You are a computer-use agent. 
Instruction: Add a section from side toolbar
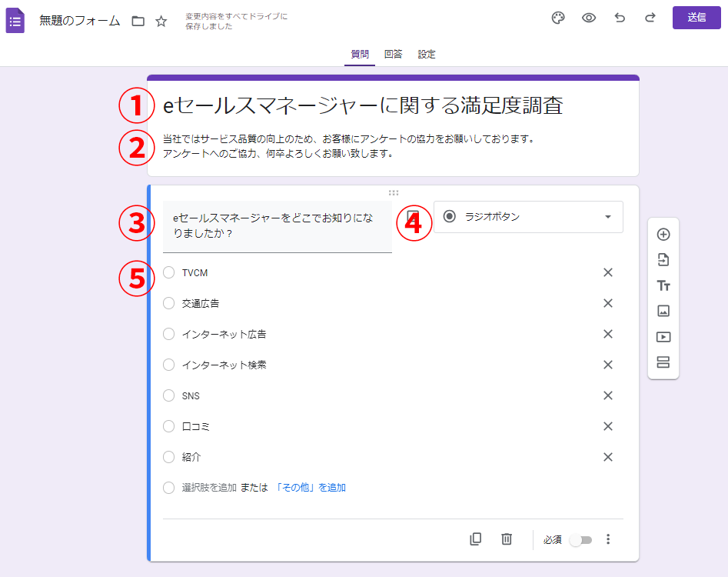pyautogui.click(x=663, y=362)
